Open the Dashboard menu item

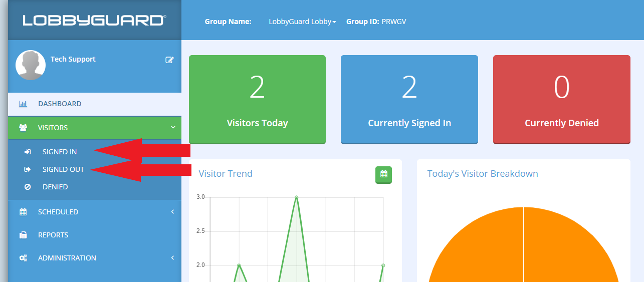pos(95,104)
